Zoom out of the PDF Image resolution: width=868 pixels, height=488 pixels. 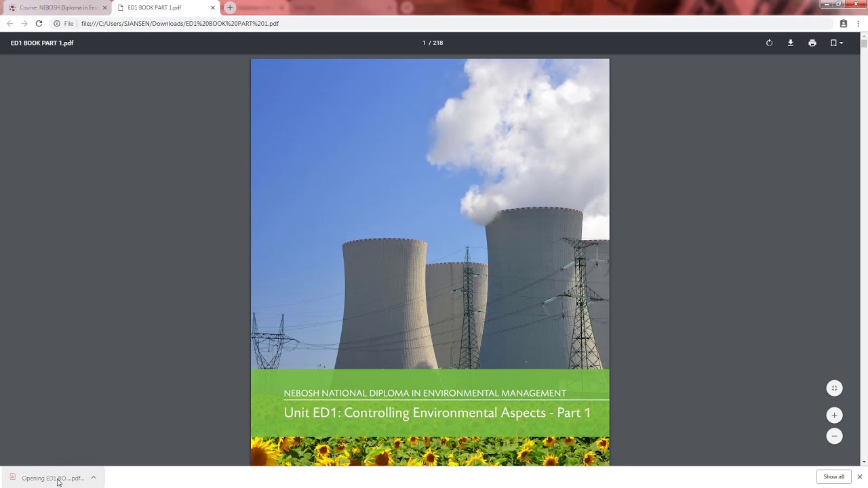(x=835, y=436)
